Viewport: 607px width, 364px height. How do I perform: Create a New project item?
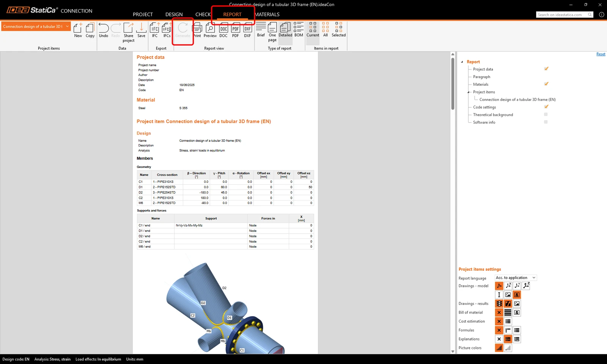[x=78, y=30]
